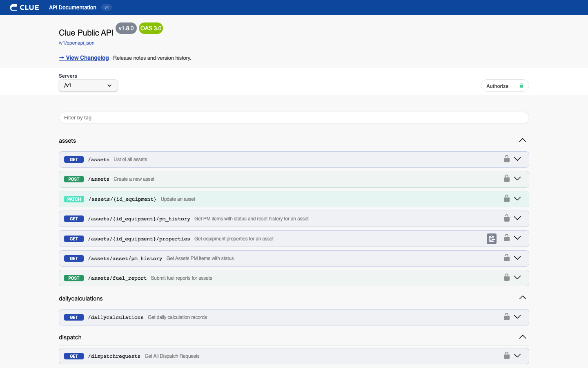Copy the /assets/{id_equipment}/properties path to clipboard
This screenshot has width=588, height=368.
492,239
